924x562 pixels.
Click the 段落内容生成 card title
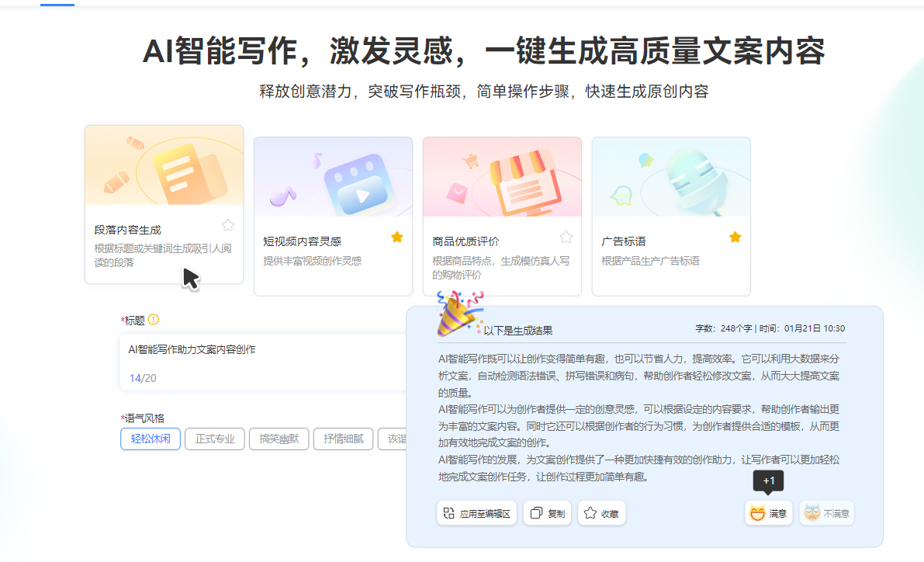[128, 230]
